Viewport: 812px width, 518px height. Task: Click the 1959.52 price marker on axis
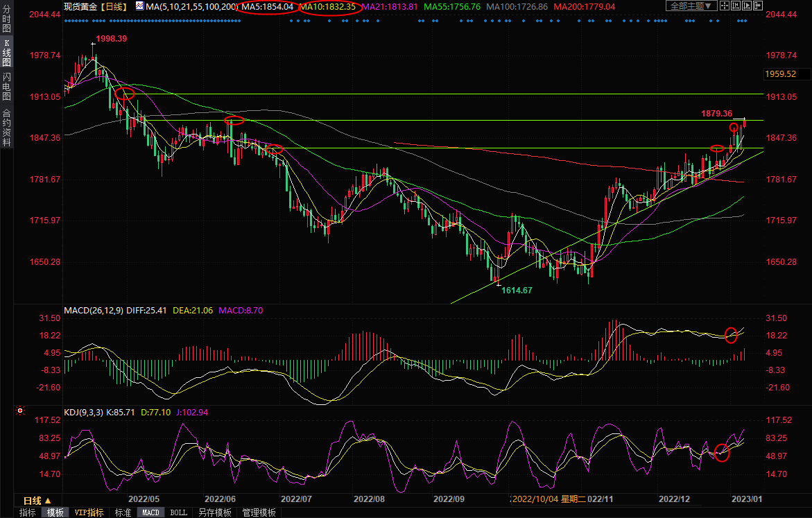click(x=781, y=74)
